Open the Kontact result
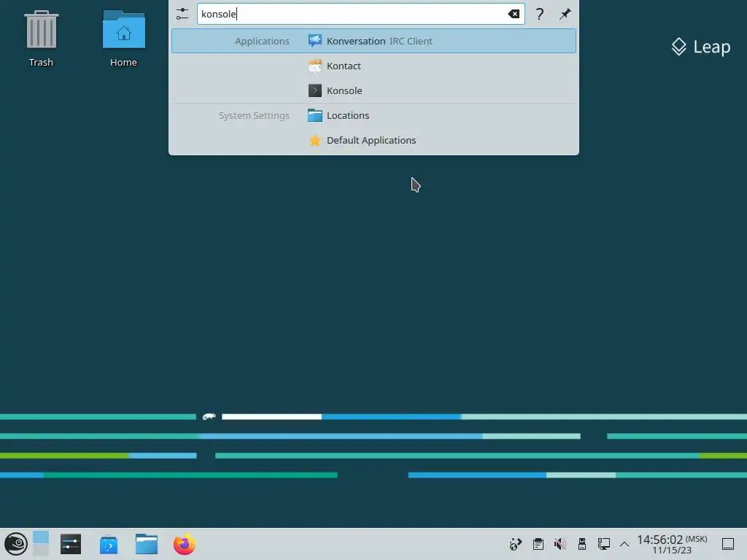This screenshot has height=560, width=747. tap(373, 66)
